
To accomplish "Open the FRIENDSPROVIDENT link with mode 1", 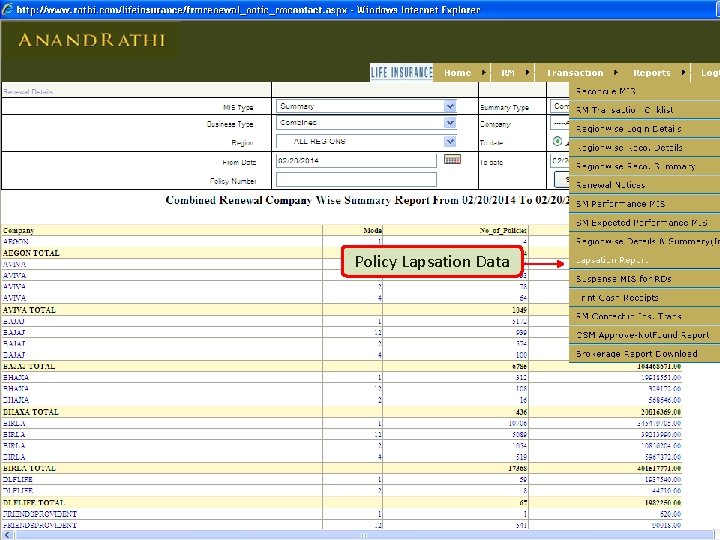I will (39, 514).
